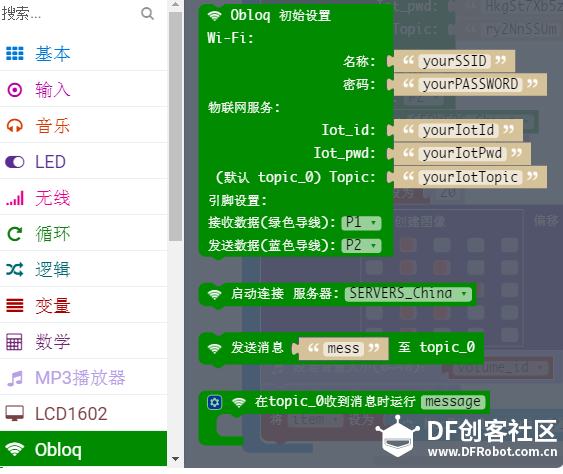This screenshot has width=563, height=474.
Task: Click the 物联网服务: label
Action: 244,107
